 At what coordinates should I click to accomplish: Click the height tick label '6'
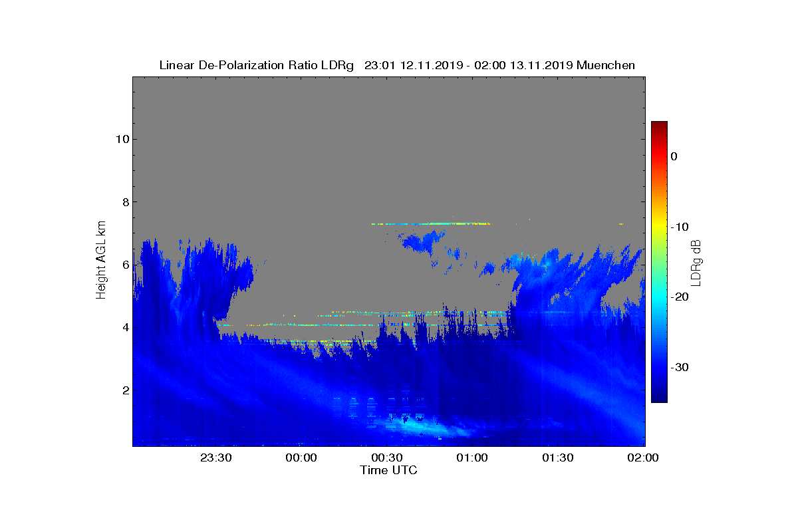[125, 265]
